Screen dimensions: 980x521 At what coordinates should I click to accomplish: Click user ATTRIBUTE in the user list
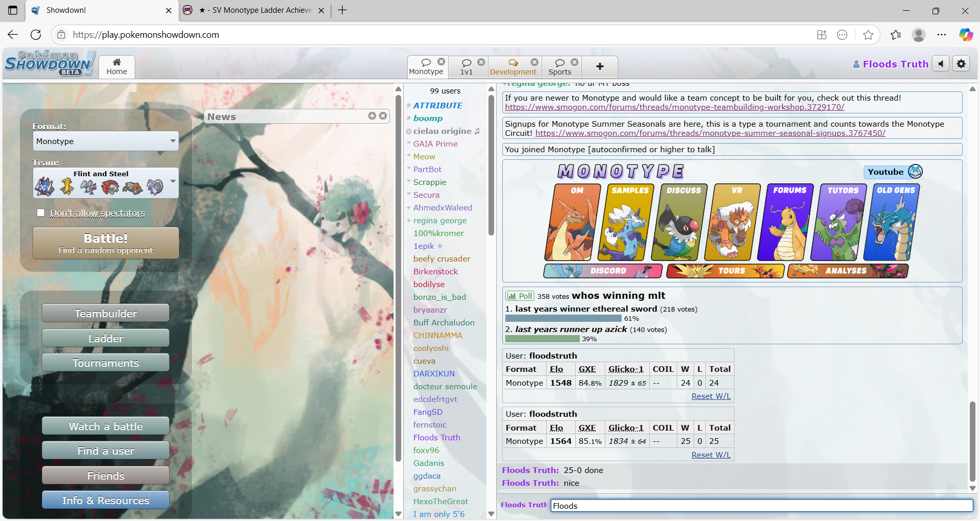[x=437, y=105]
